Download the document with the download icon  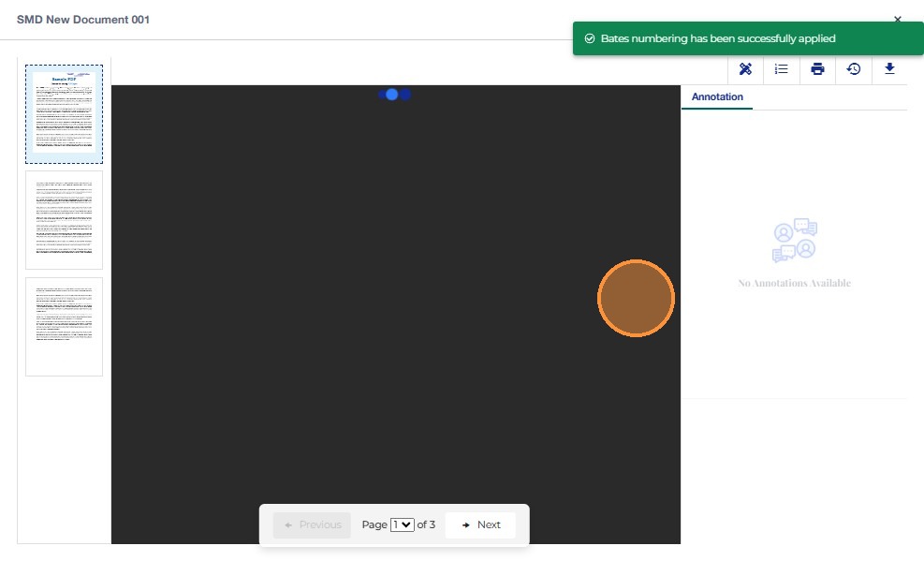click(x=889, y=68)
